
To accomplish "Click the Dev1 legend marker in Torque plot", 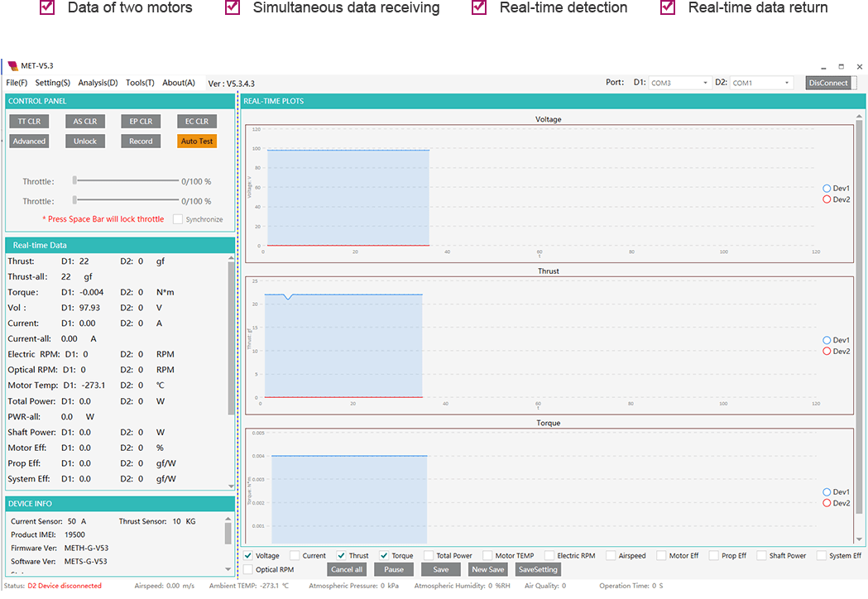I will coord(827,492).
